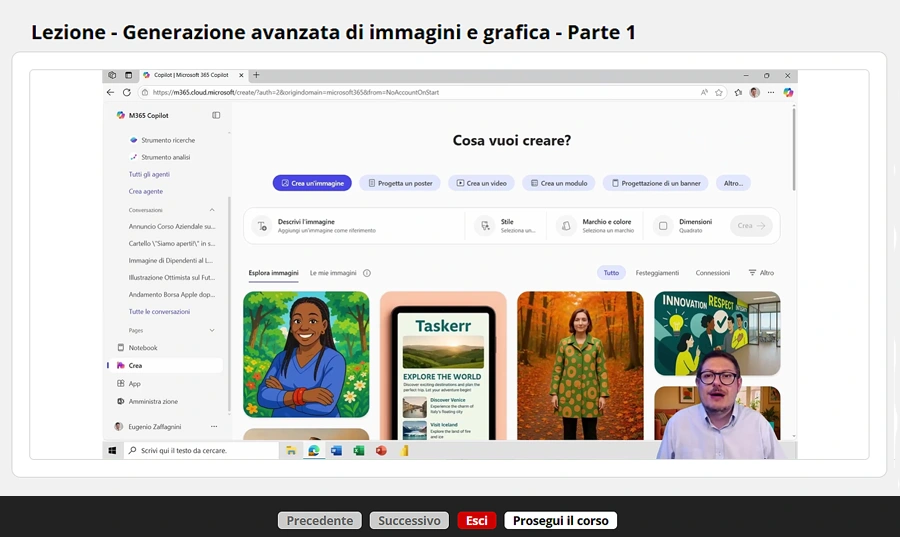The height and width of the screenshot is (537, 900).
Task: Open PowerPoint from the taskbar
Action: 381,451
